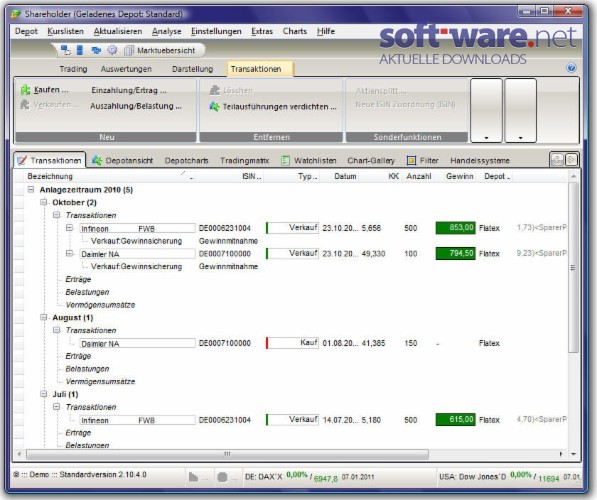The image size is (597, 500).
Task: Collapse the Juli (1) node
Action: click(44, 394)
